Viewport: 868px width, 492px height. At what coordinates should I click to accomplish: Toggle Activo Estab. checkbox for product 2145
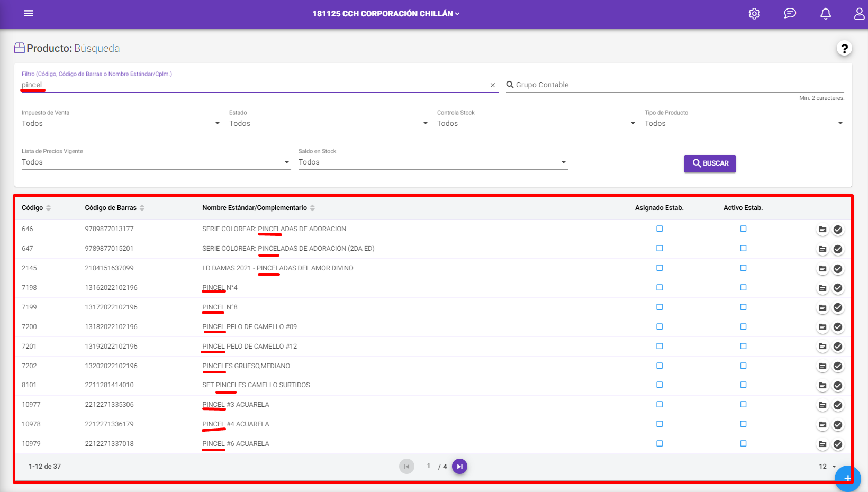743,268
